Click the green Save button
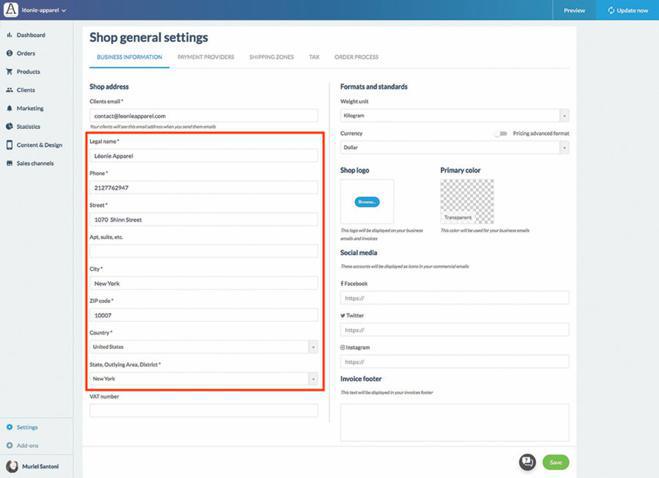 click(555, 462)
